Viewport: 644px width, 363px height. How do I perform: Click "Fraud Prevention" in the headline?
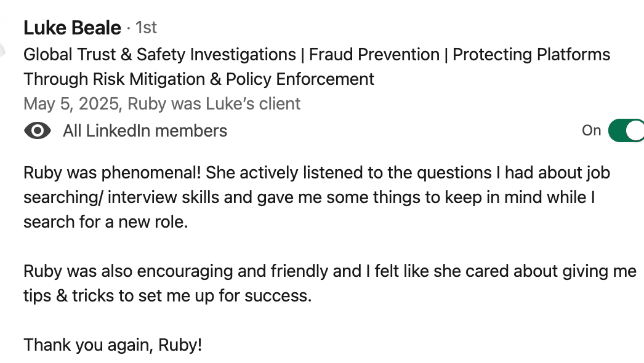tap(374, 55)
